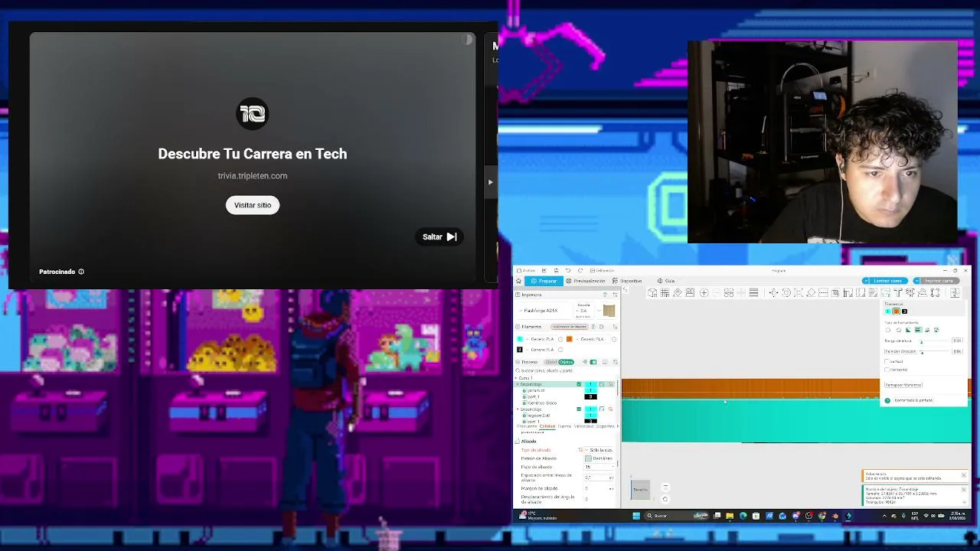The image size is (980, 551).
Task: Switch process mode to Global
Action: 551,362
